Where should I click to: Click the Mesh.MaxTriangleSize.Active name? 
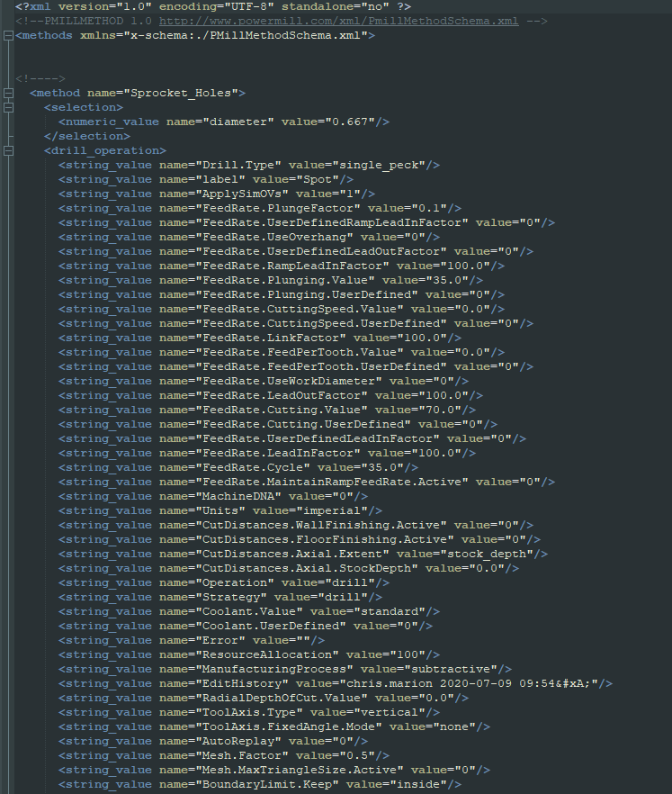pyautogui.click(x=300, y=771)
